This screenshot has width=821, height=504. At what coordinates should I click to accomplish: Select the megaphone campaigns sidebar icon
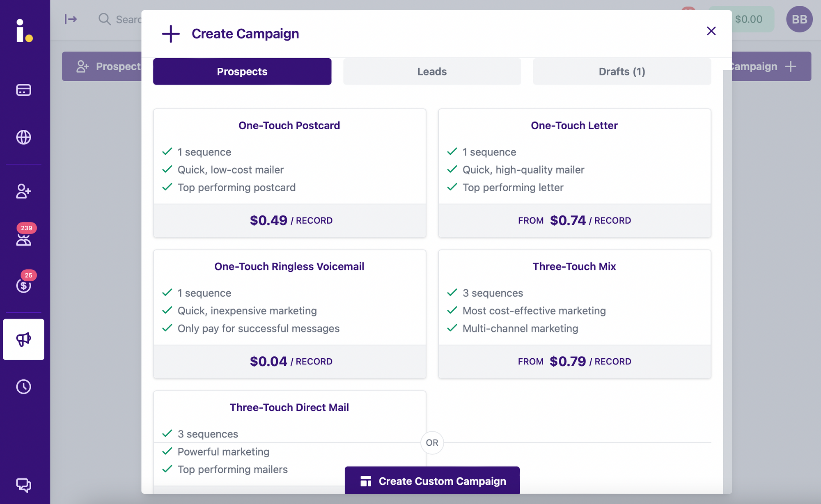[x=23, y=339]
